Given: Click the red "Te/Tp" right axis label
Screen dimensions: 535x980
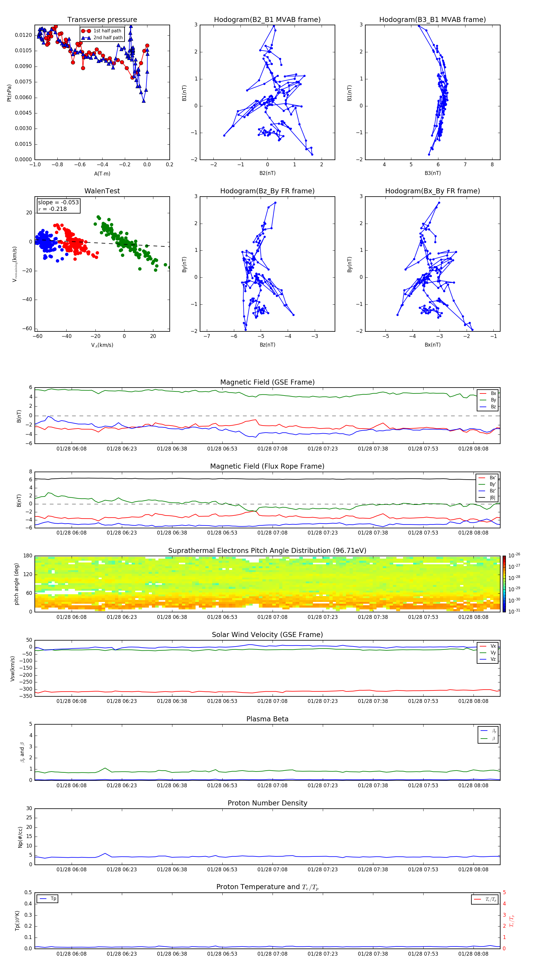Looking at the screenshot, I should [512, 921].
